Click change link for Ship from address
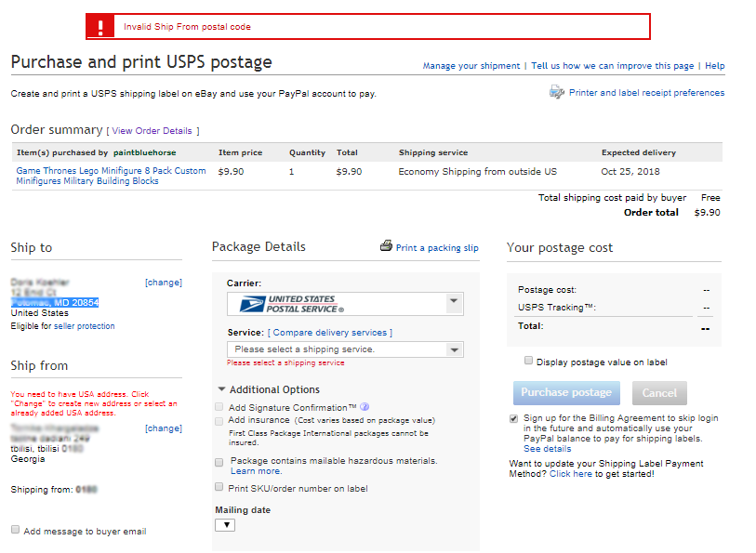This screenshot has height=553, width=756. click(164, 428)
